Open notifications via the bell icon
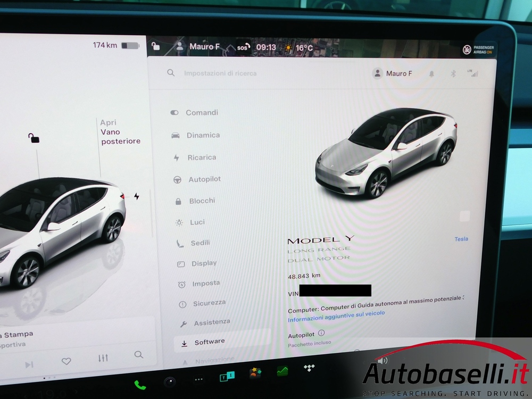 pos(431,74)
